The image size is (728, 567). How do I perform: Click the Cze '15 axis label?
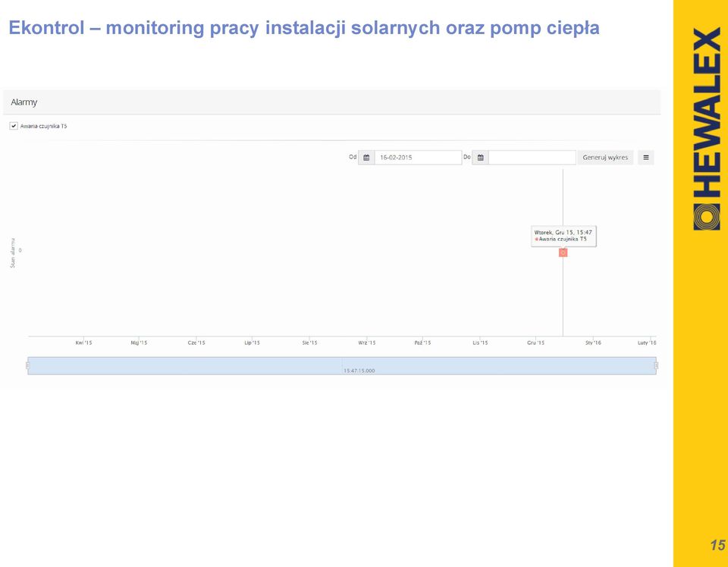coord(196,343)
